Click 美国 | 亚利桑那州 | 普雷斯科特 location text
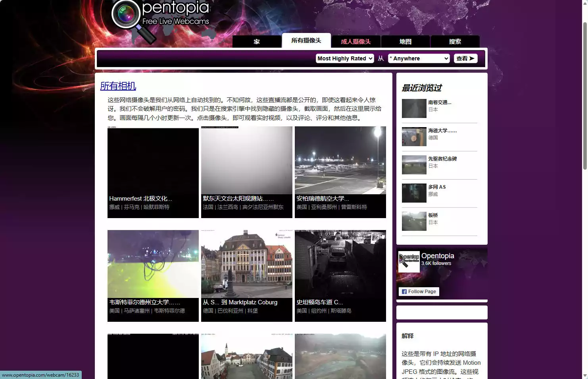 [332, 207]
